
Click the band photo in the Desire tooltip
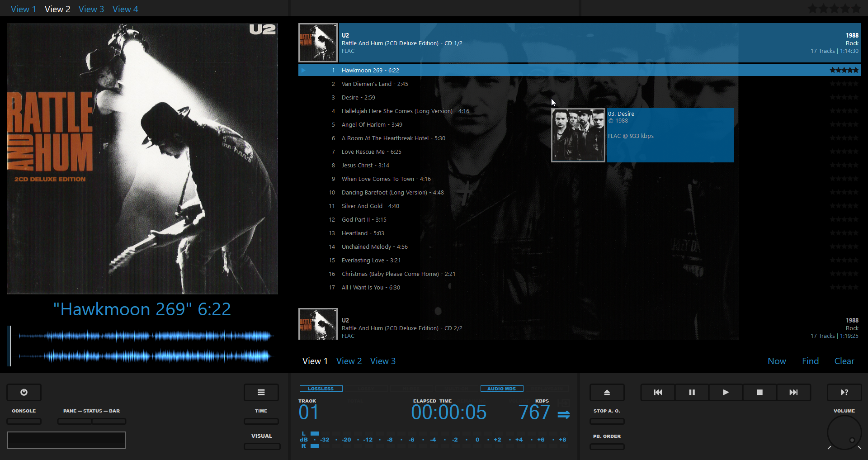coord(578,135)
